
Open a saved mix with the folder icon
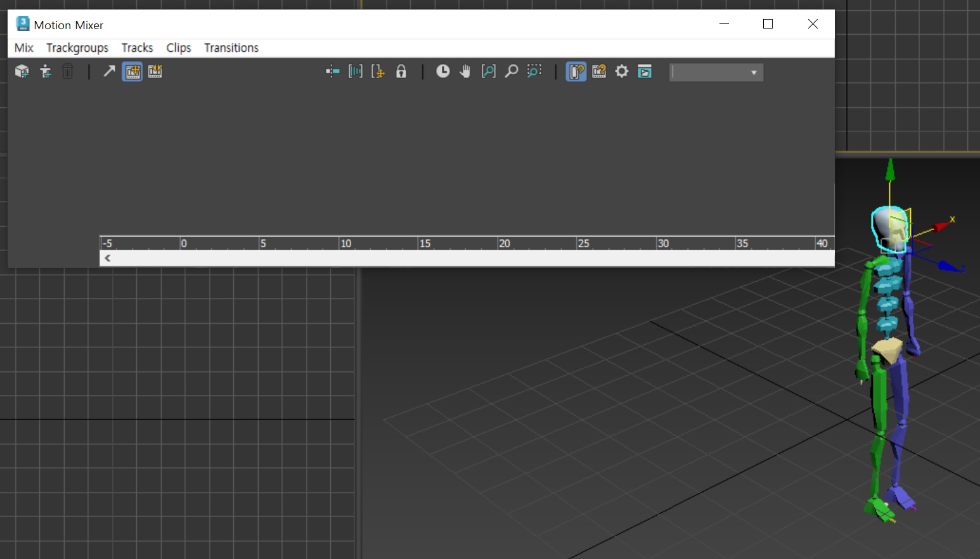click(645, 71)
